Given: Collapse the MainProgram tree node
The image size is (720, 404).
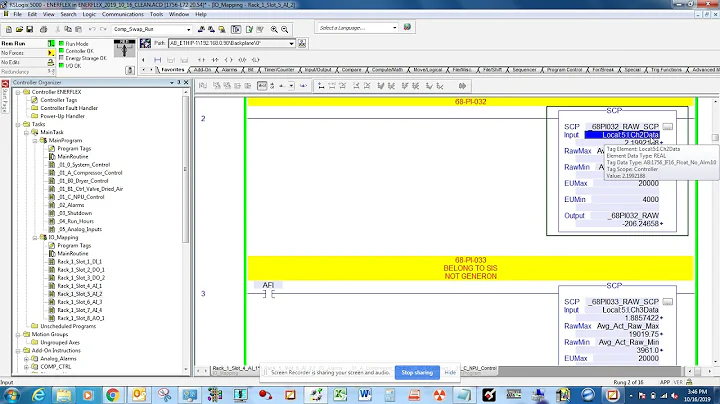Looking at the screenshot, I should (34, 140).
